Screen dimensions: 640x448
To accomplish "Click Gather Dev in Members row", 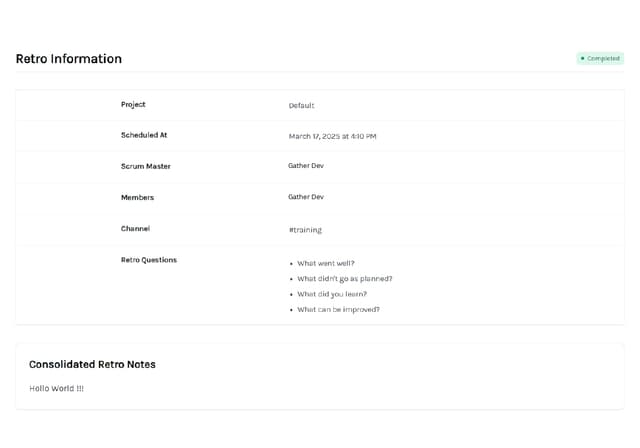I will (306, 197).
